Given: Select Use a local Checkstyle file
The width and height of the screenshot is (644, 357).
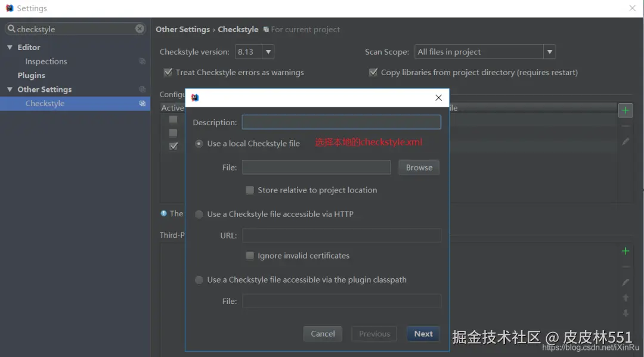Looking at the screenshot, I should [x=199, y=144].
